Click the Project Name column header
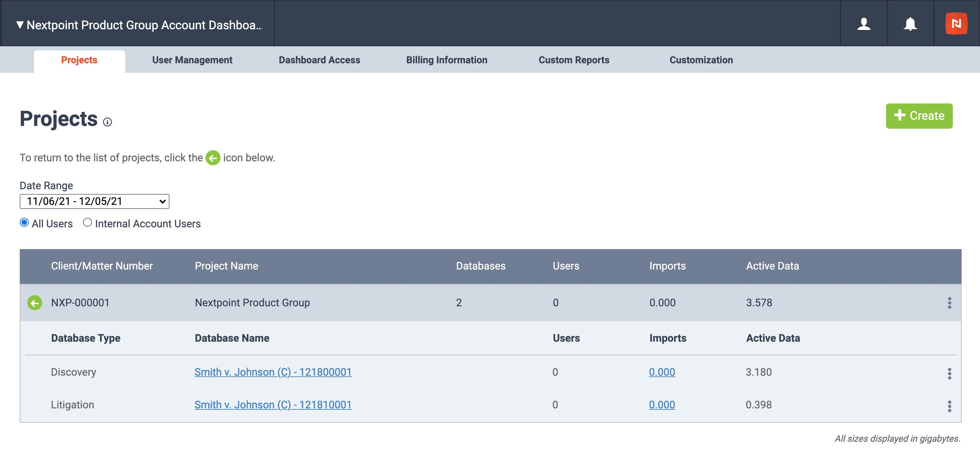Image resolution: width=980 pixels, height=455 pixels. pos(226,266)
